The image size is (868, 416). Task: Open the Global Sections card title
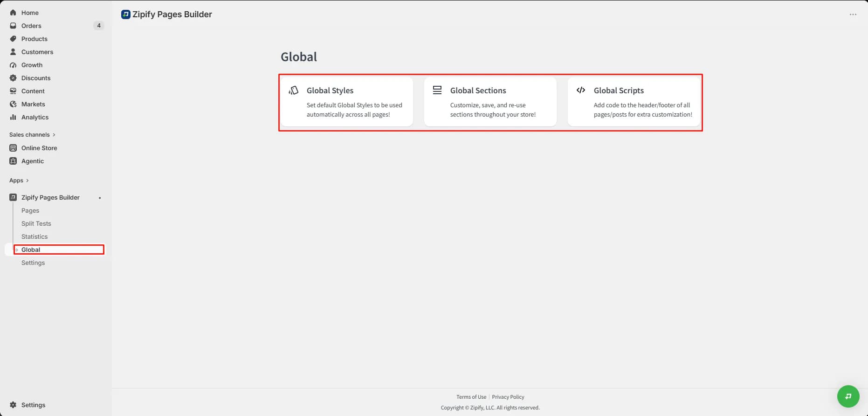tap(478, 90)
